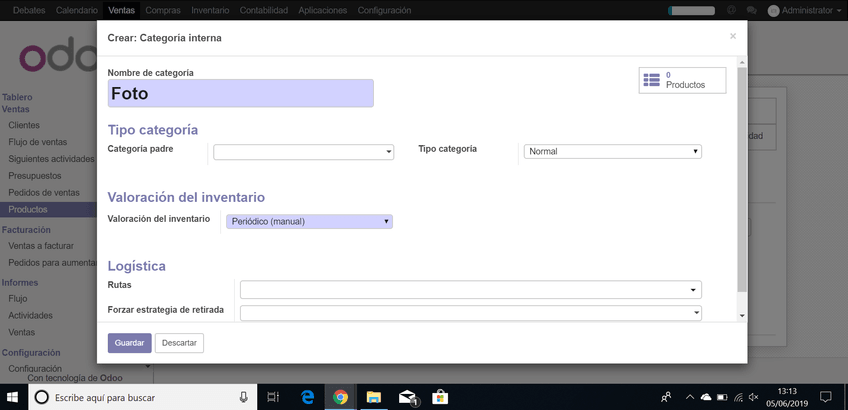Image resolution: width=848 pixels, height=410 pixels.
Task: Open the Tipo categoría dropdown set to Normal
Action: (612, 152)
